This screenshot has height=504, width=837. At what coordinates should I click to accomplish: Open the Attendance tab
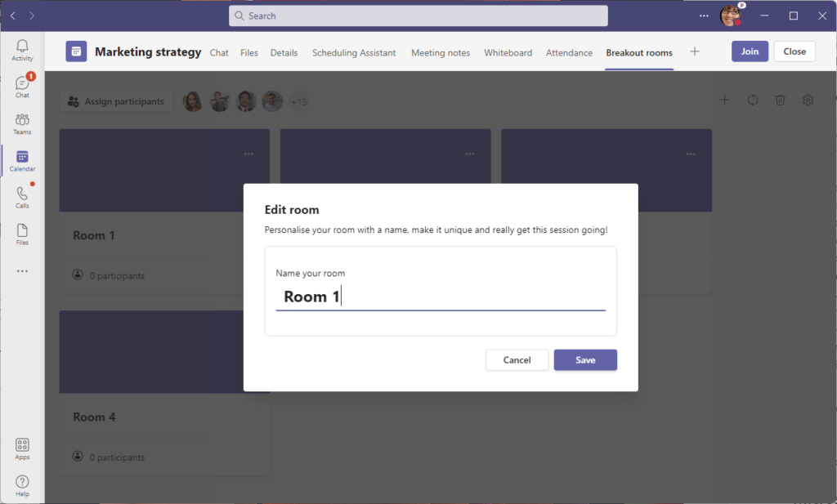pyautogui.click(x=569, y=53)
